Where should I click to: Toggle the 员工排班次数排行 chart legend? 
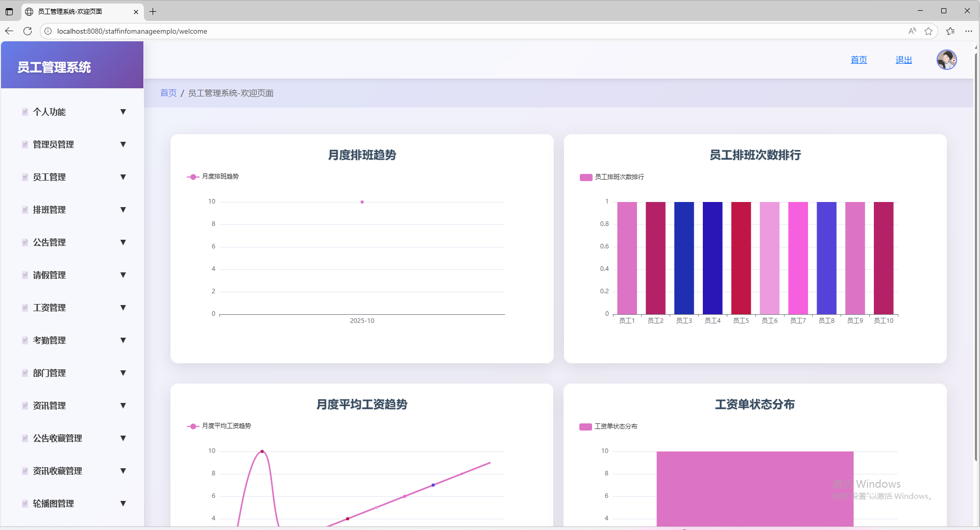pos(611,177)
